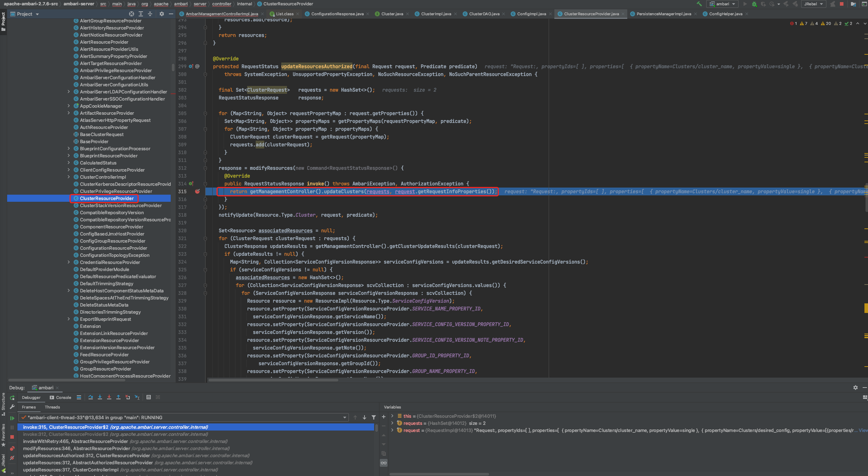The image size is (868, 476).
Task: Click Variables panel horizontal scrollbar
Action: point(439,474)
